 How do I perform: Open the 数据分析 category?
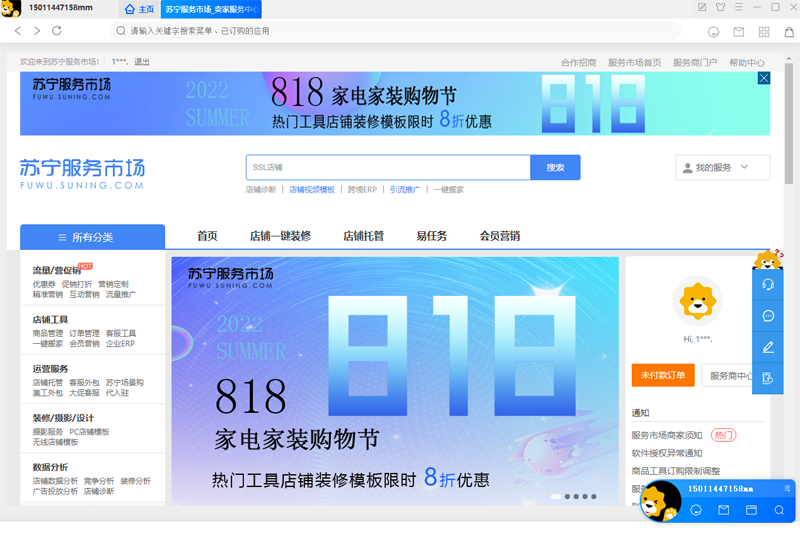click(50, 467)
